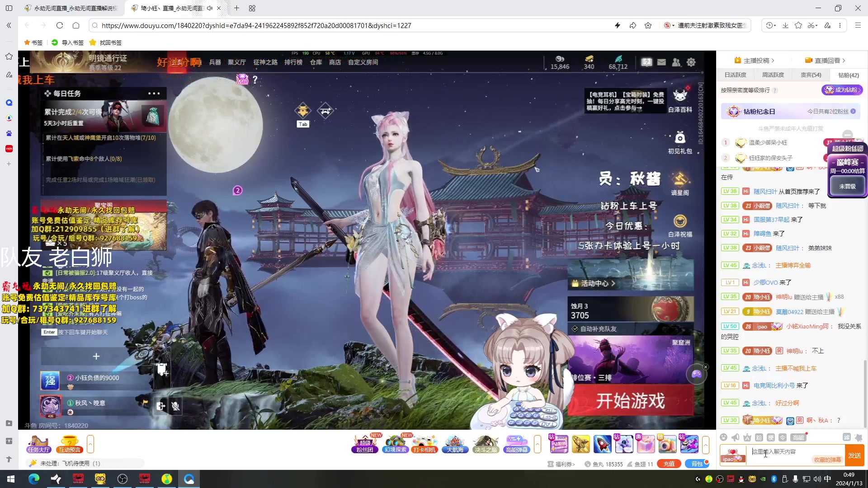The image size is (868, 488).
Task: Expand the 钻粉纪念日 fan details arrow
Action: pos(853,111)
